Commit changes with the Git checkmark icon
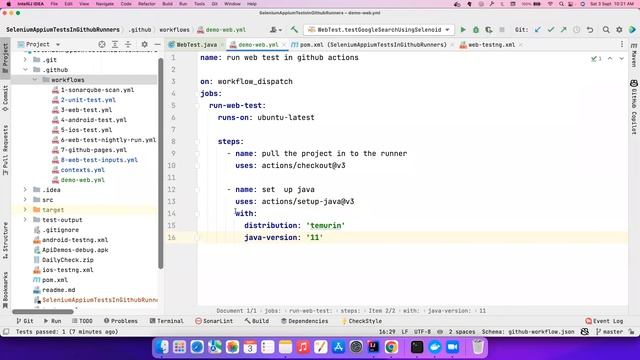 pos(551,30)
